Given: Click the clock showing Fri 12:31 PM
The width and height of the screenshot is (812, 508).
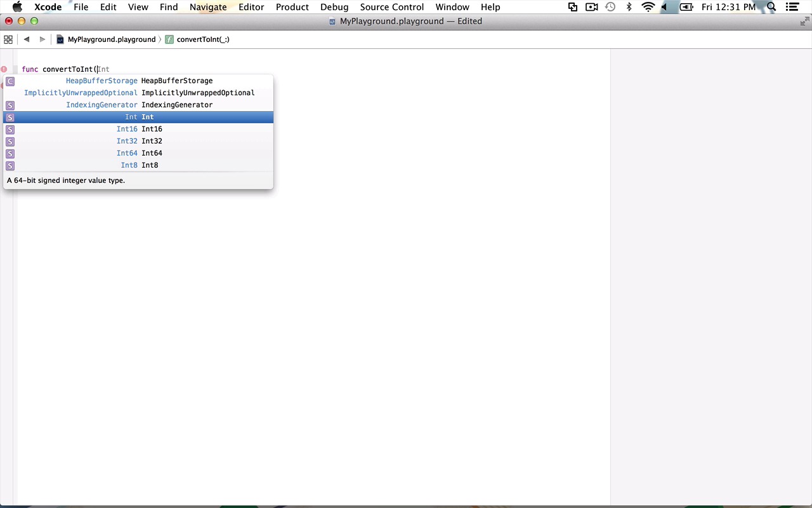Looking at the screenshot, I should tap(729, 7).
